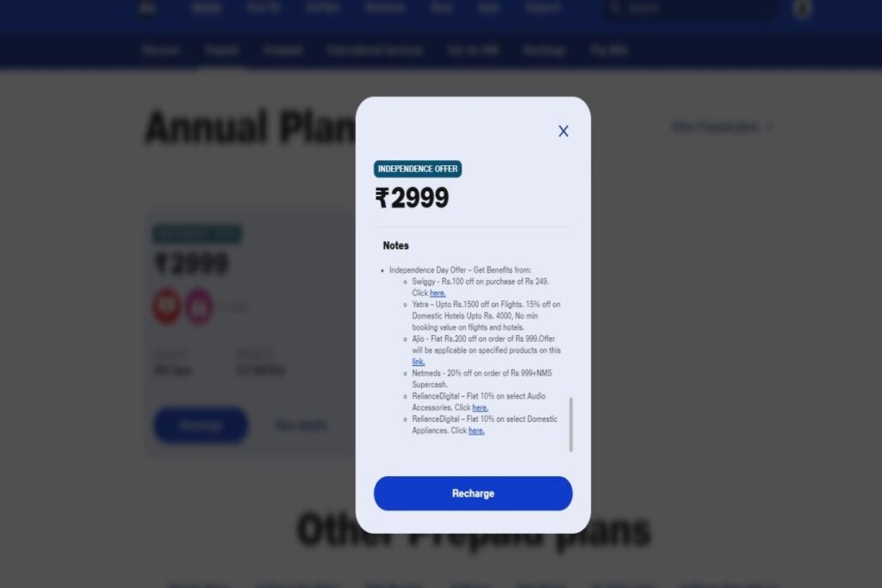This screenshot has height=588, width=882.
Task: Click the pink app icon on plan card
Action: pos(199,306)
